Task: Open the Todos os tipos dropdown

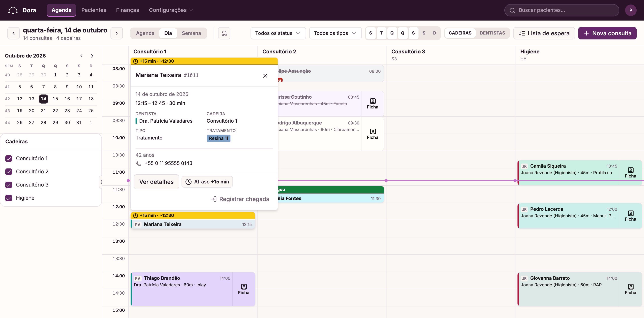Action: click(335, 33)
